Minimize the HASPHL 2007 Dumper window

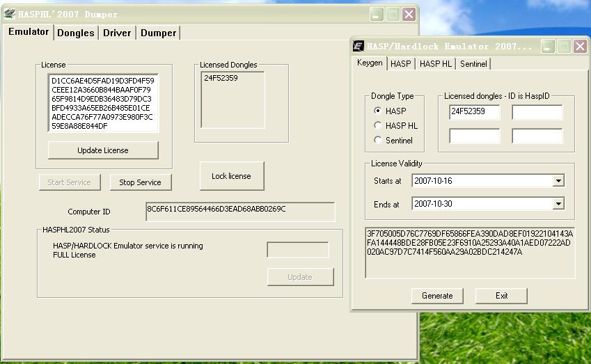pyautogui.click(x=377, y=15)
